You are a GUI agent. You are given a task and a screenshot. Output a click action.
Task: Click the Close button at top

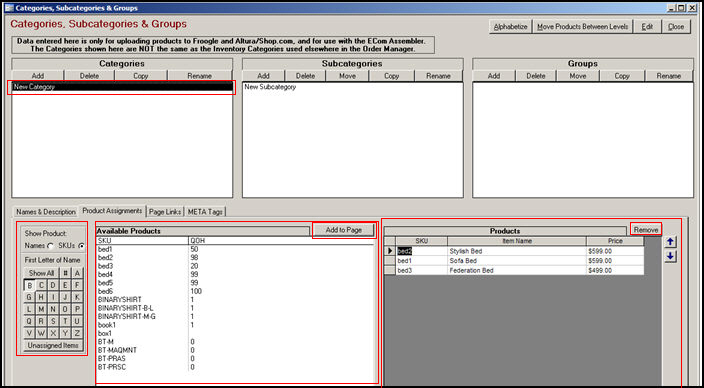pos(676,26)
